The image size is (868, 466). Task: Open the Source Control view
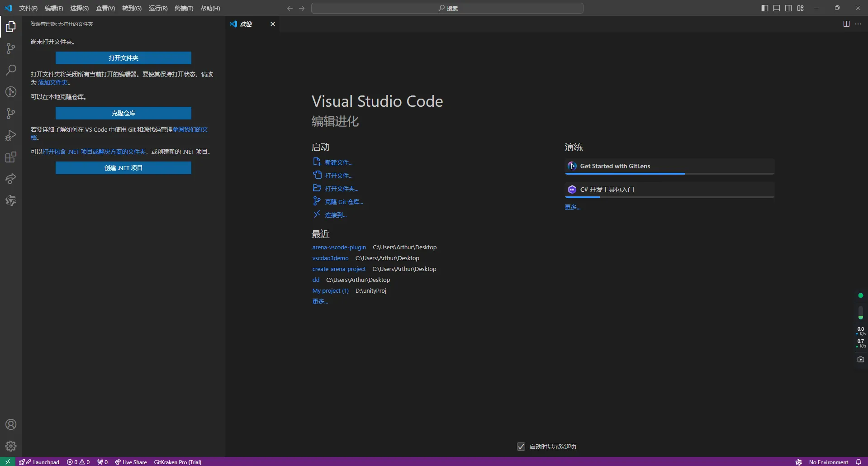click(x=11, y=48)
